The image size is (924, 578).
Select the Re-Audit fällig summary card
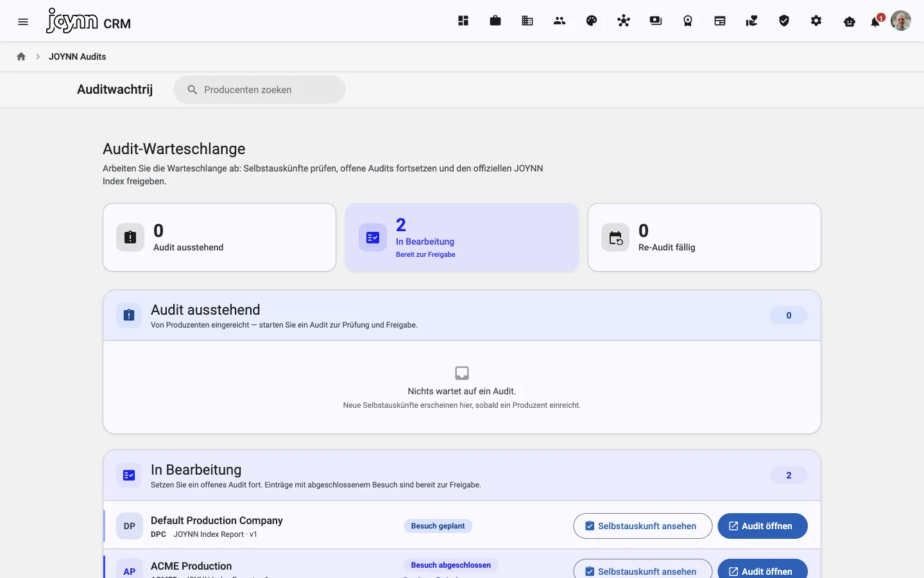[x=705, y=238]
